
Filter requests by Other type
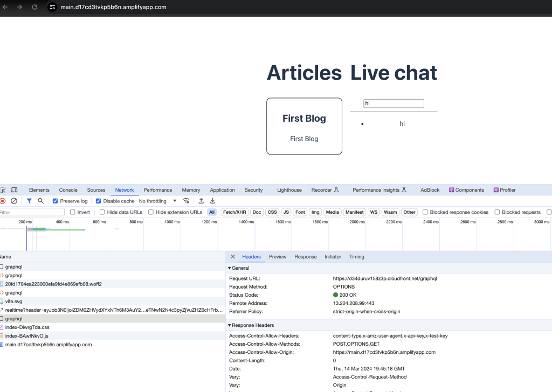[409, 212]
